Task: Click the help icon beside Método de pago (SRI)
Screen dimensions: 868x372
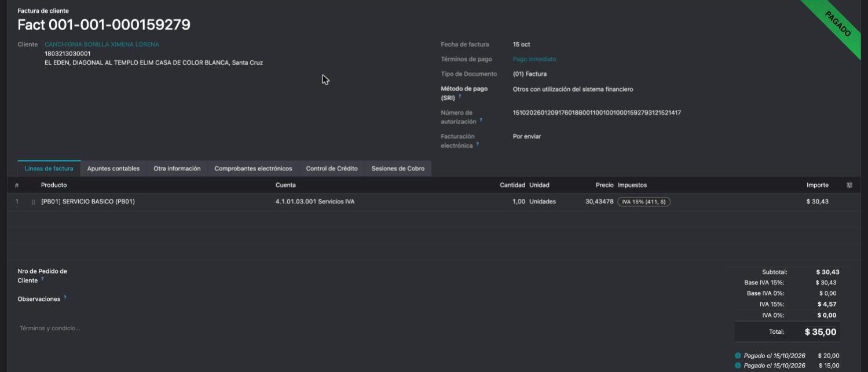Action: 460,97
